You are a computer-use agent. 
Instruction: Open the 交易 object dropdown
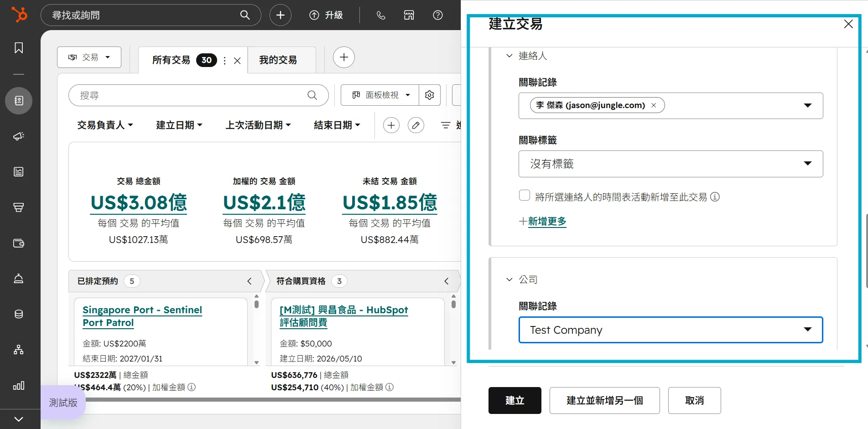89,57
